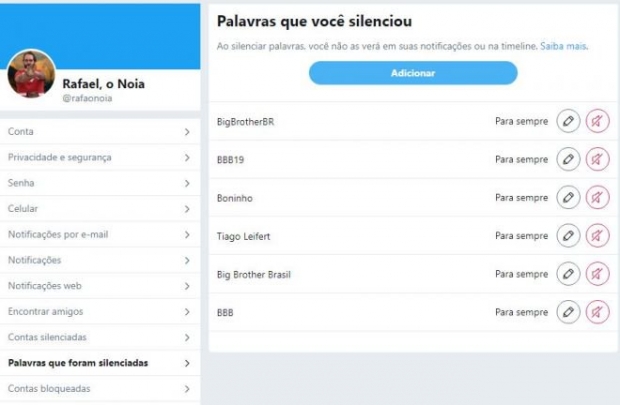Expand the Conta settings chevron

click(x=187, y=132)
